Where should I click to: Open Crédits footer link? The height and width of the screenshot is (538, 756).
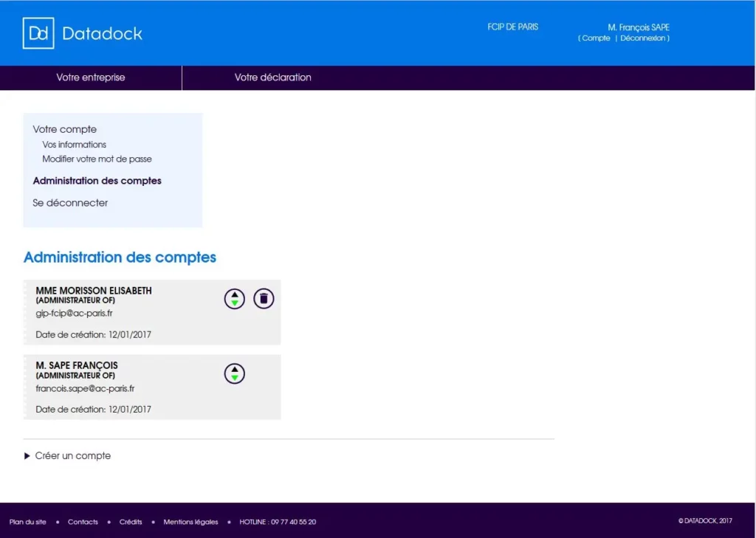[x=131, y=522]
